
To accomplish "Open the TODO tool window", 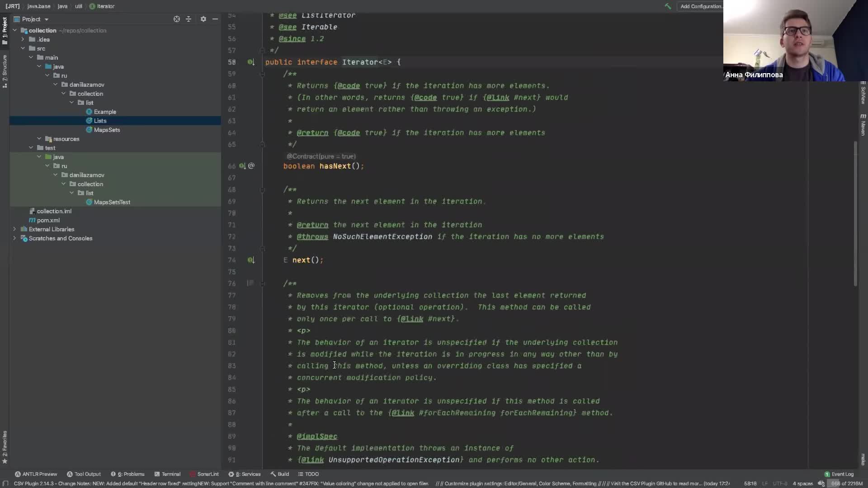I will pos(308,474).
